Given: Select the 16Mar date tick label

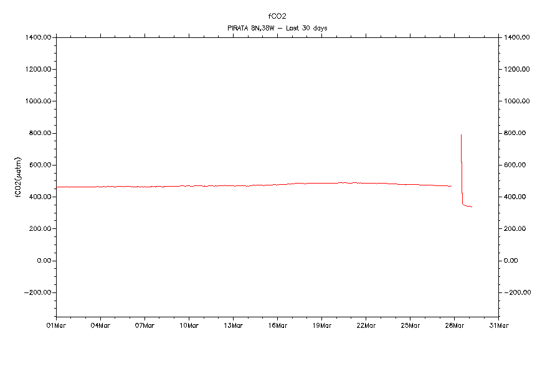Looking at the screenshot, I should tap(277, 325).
